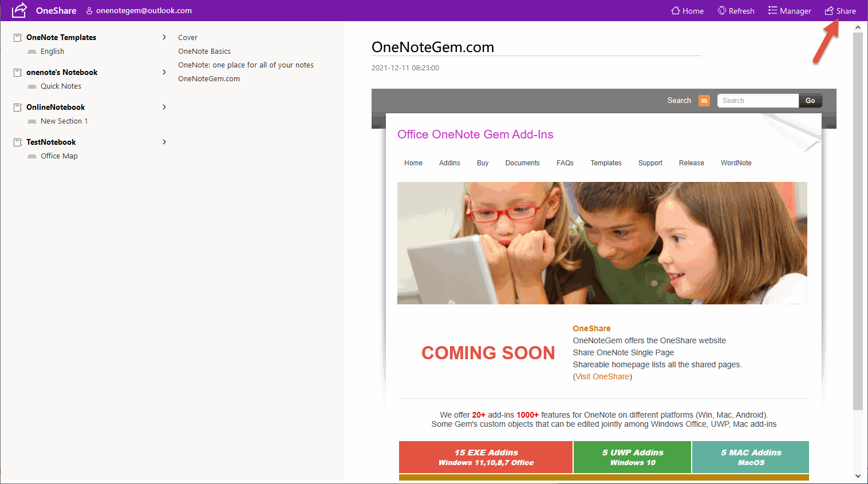Click the vertical scrollbar thumb
868x484 pixels.
[x=858, y=221]
